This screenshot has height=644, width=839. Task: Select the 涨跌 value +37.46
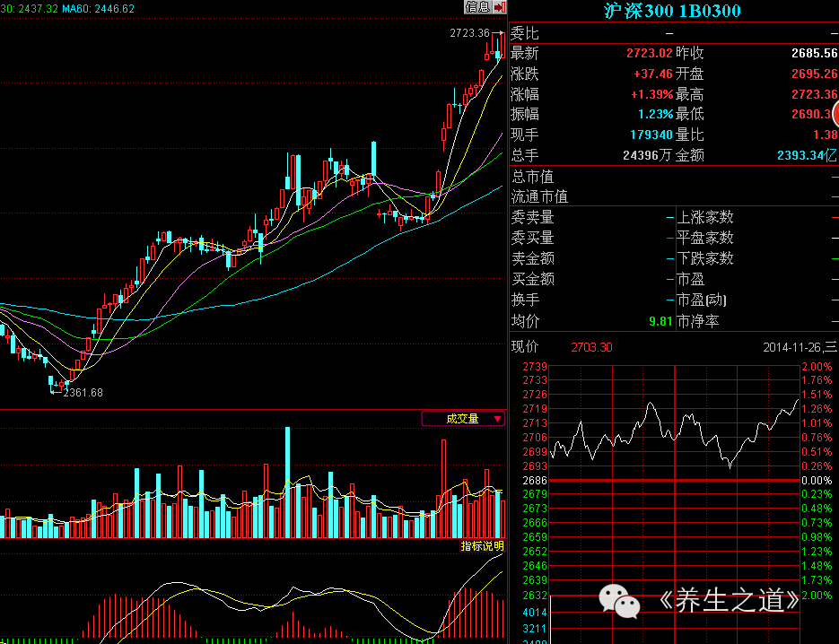(652, 74)
